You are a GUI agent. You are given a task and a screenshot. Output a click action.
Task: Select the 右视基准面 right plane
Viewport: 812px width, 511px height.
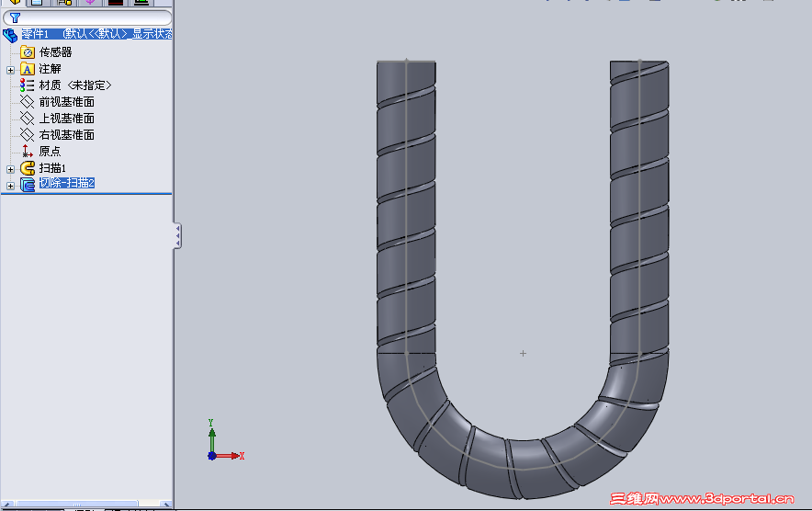(67, 135)
